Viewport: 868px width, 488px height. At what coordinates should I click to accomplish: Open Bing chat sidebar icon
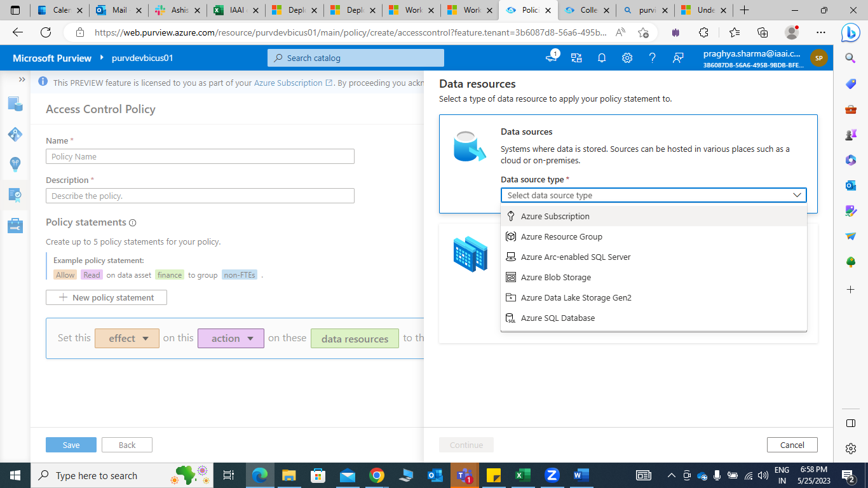pyautogui.click(x=851, y=33)
